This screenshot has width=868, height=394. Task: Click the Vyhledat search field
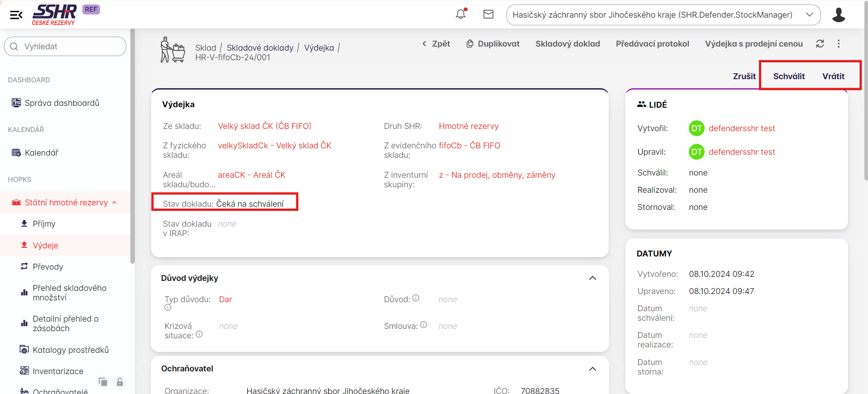(65, 47)
